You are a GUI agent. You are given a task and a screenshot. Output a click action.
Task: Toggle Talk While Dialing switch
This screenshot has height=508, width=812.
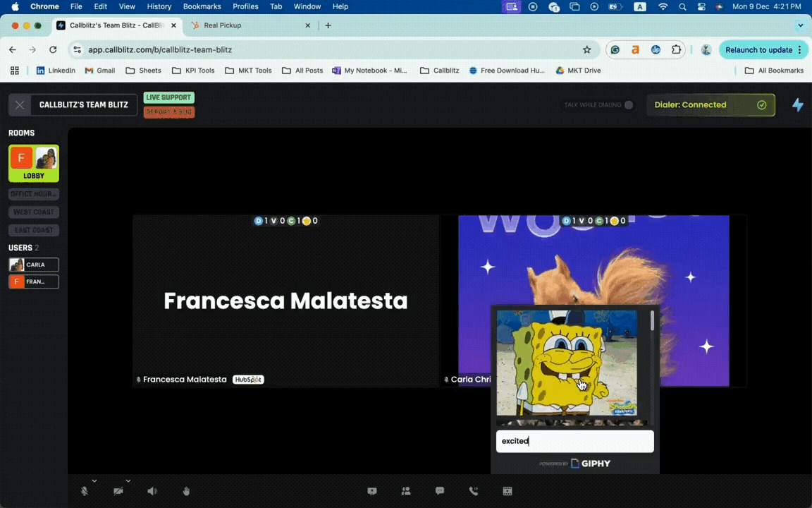click(x=629, y=104)
